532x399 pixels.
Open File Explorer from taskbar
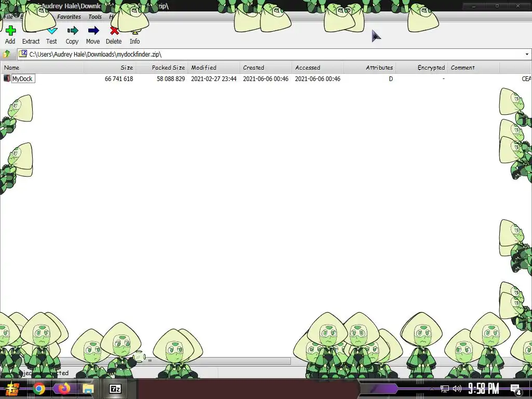88,389
